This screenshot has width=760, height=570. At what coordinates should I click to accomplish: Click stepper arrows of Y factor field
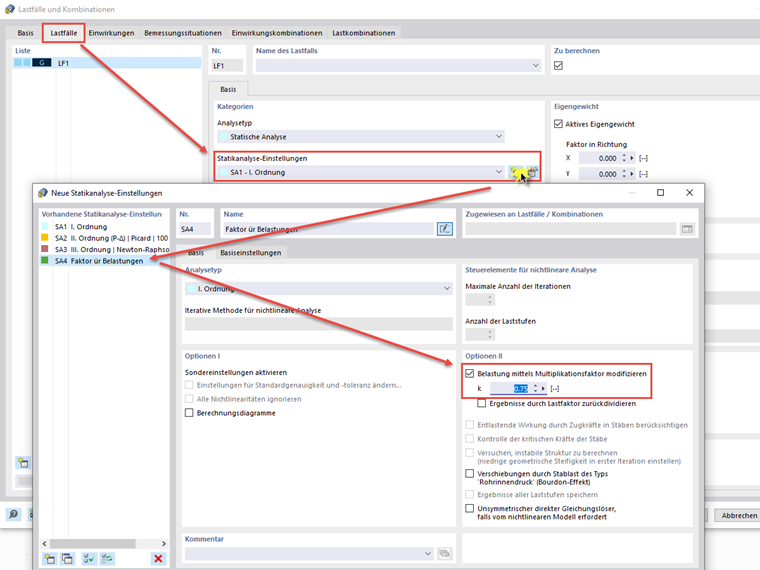pyautogui.click(x=624, y=174)
